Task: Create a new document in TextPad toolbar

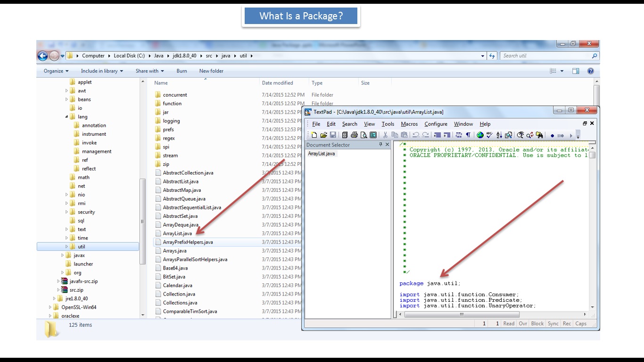Action: click(314, 135)
